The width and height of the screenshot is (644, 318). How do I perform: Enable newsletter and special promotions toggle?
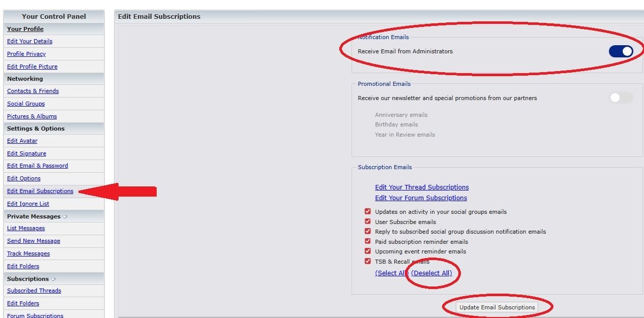(621, 98)
